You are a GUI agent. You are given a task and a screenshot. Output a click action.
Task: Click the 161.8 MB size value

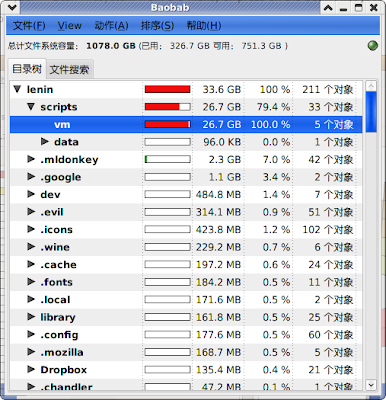tap(218, 317)
